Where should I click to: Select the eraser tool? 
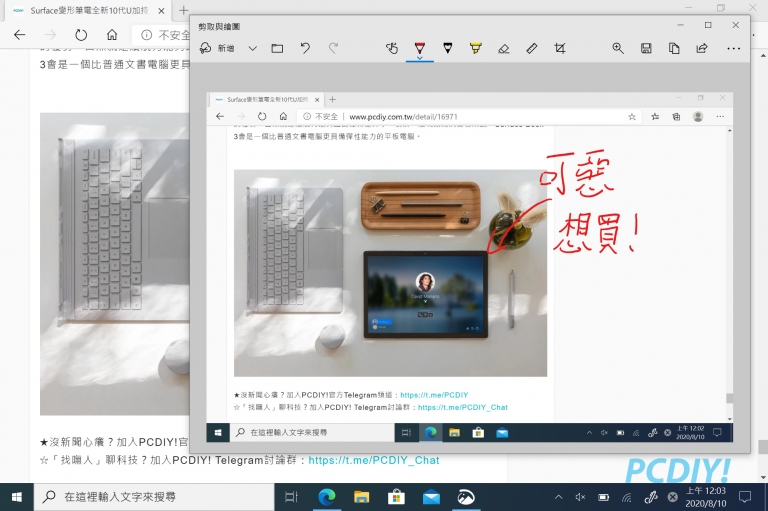click(504, 48)
